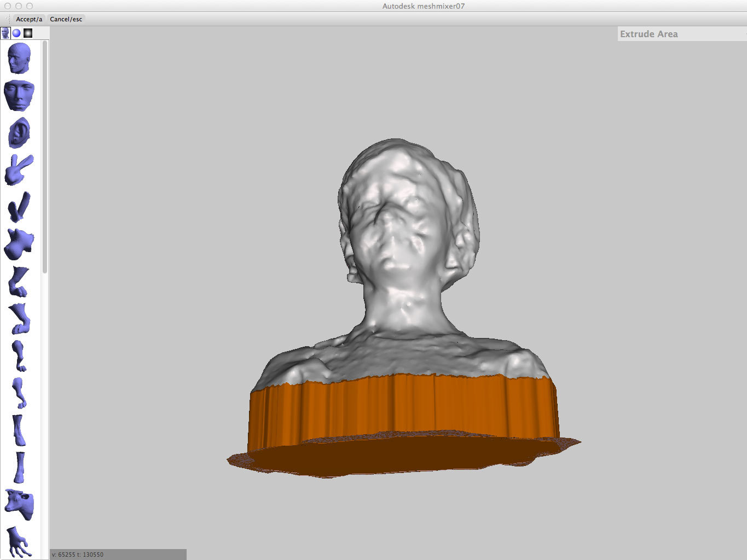Click the Extrude Area panel header
Image resolution: width=747 pixels, height=560 pixels.
point(682,34)
